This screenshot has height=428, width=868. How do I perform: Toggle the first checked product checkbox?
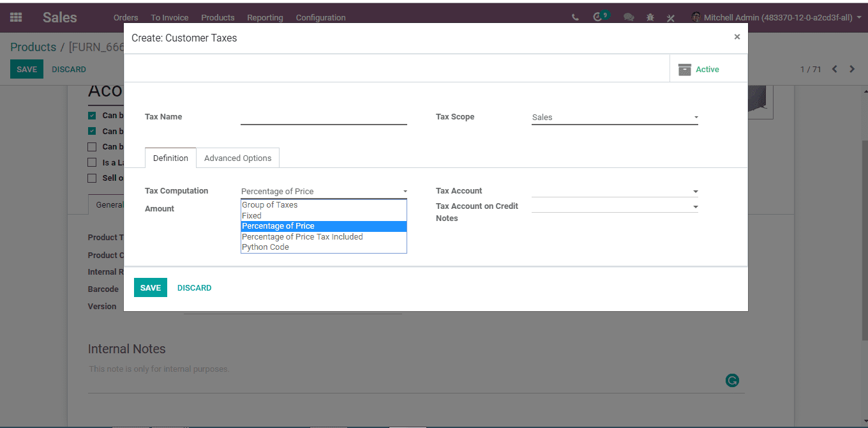click(92, 116)
